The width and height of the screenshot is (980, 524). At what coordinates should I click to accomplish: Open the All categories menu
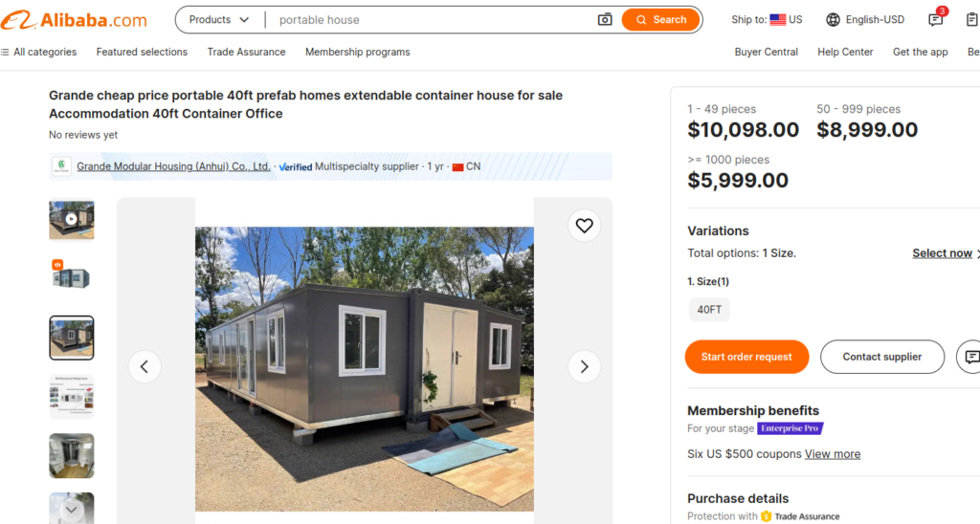tap(38, 52)
